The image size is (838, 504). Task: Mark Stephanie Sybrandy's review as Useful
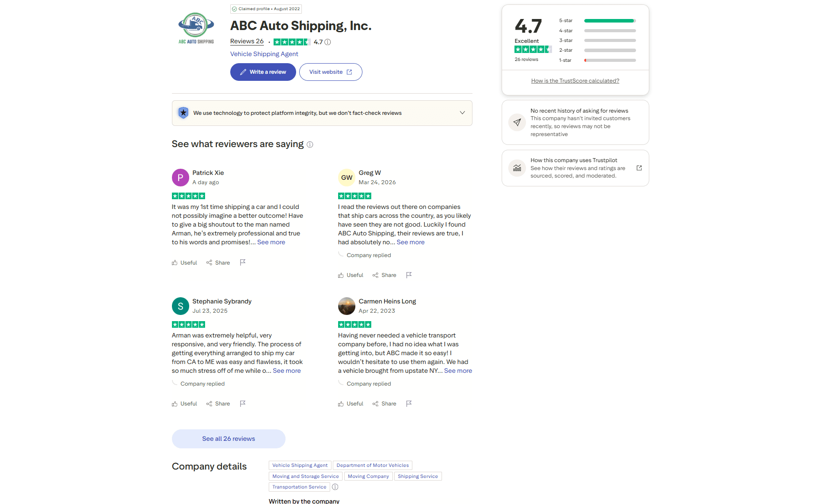(x=184, y=404)
